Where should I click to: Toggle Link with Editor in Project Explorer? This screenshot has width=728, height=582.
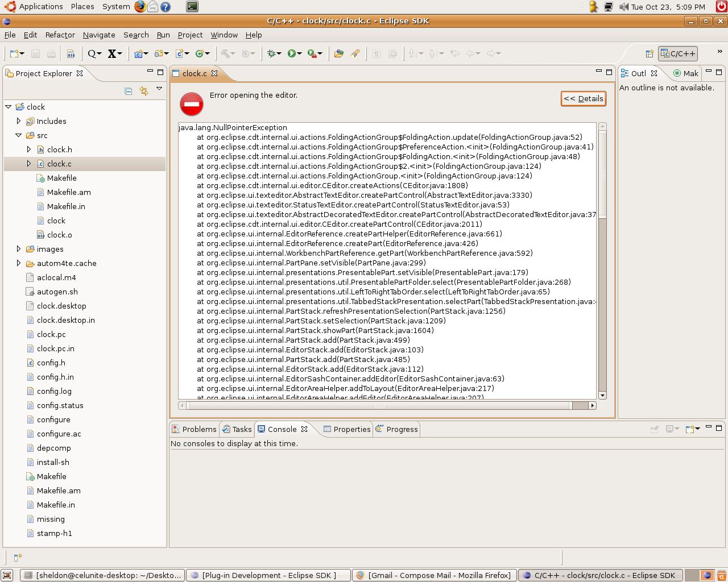[x=144, y=91]
